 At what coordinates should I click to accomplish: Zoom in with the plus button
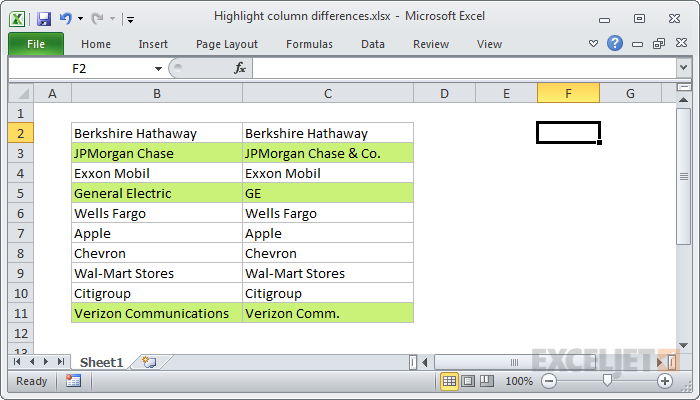pos(665,381)
